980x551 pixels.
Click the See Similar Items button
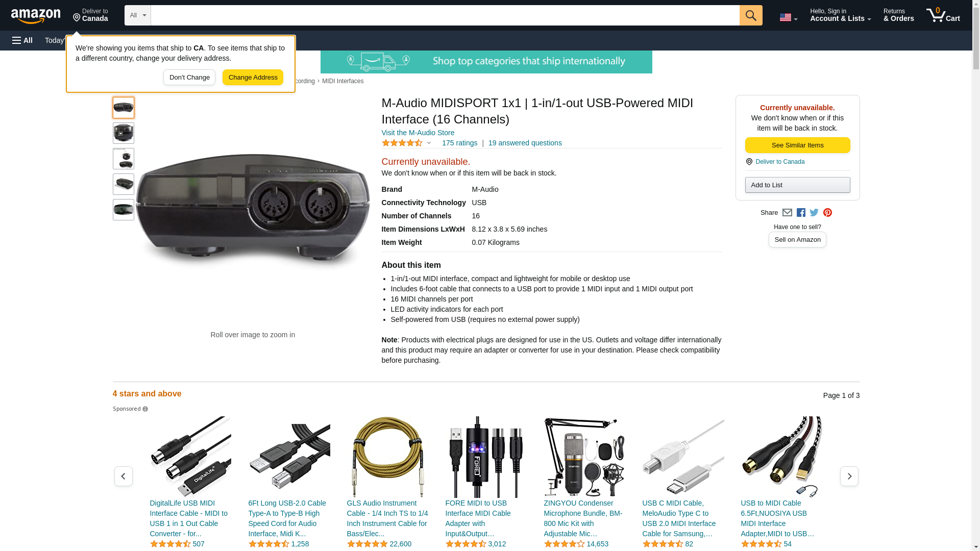click(x=797, y=145)
